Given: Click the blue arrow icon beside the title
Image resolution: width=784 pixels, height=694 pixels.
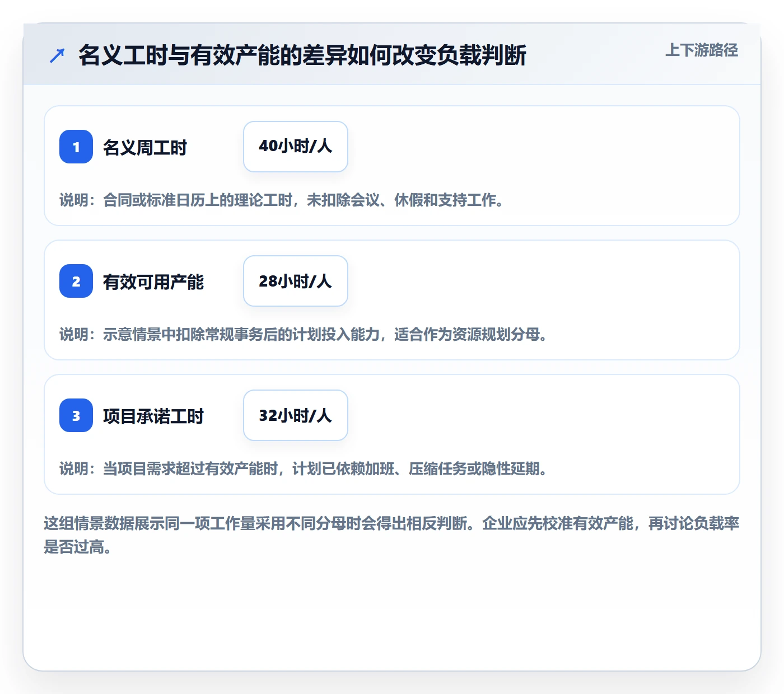Looking at the screenshot, I should [57, 55].
